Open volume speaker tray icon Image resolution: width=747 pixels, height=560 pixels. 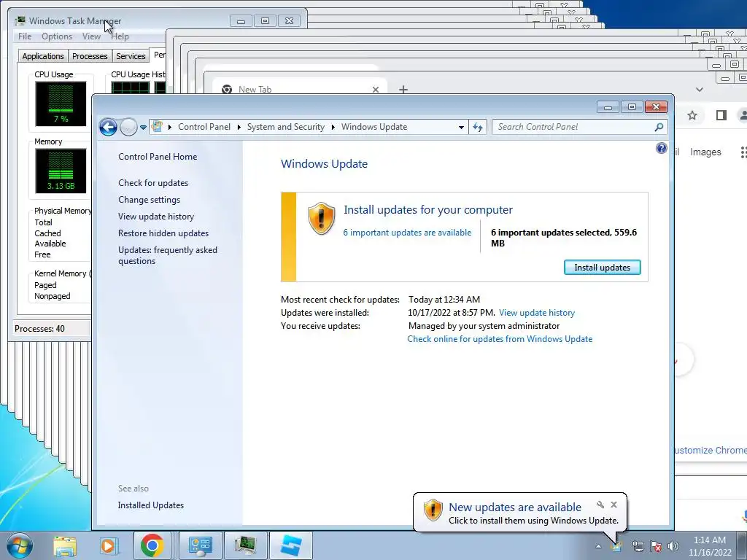(673, 546)
